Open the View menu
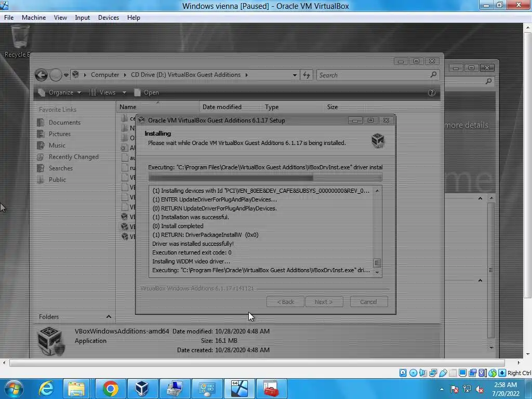 60,18
